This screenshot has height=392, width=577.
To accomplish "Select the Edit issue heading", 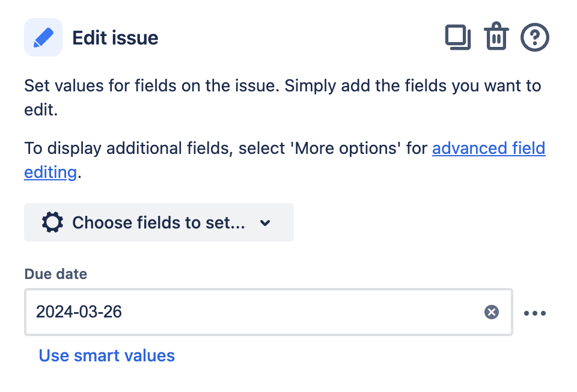I will [x=115, y=37].
